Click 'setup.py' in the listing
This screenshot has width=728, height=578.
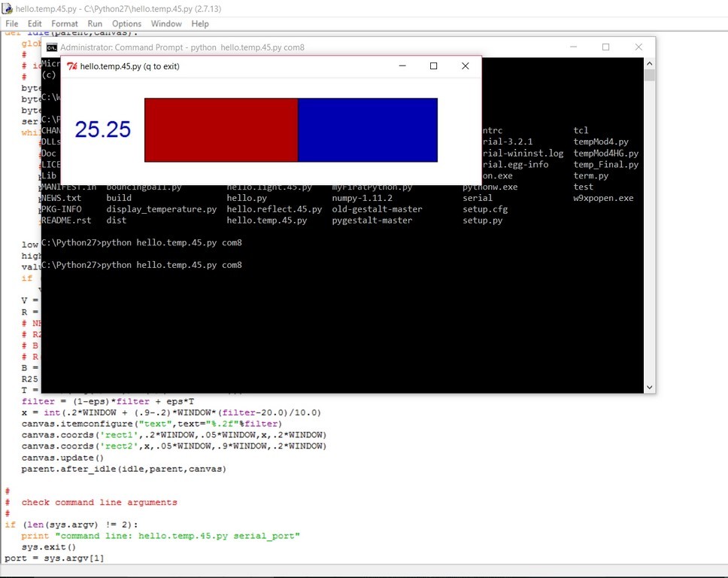pos(482,221)
